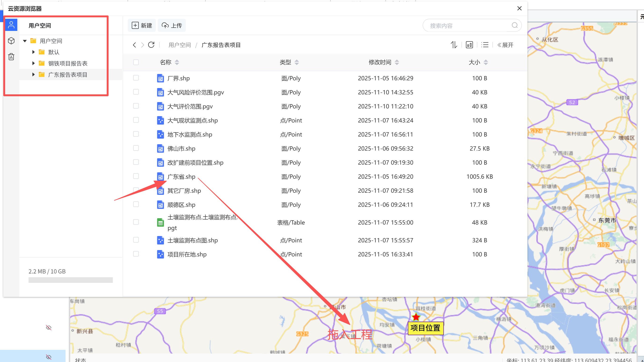This screenshot has height=362, width=644.
Task: Click the 土壤监测布点图.shp point icon
Action: click(x=161, y=240)
